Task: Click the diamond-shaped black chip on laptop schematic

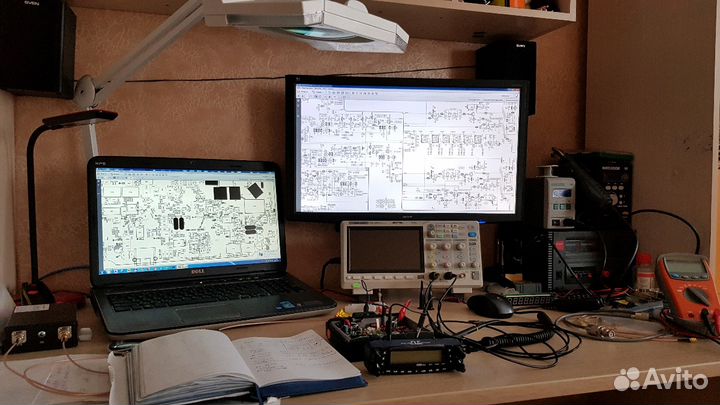Action: pos(255,189)
